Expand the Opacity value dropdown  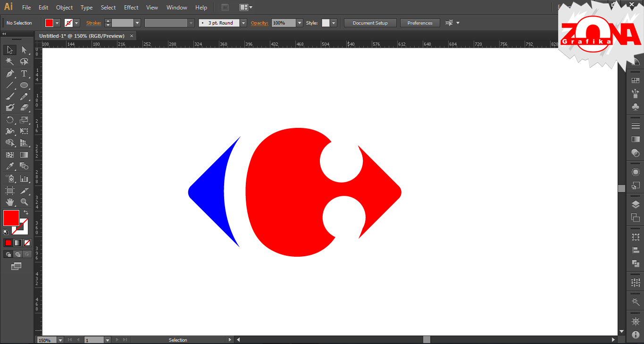tap(300, 23)
